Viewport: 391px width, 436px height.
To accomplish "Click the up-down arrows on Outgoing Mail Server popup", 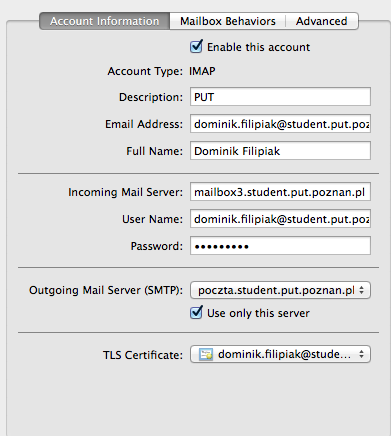I will pos(362,290).
